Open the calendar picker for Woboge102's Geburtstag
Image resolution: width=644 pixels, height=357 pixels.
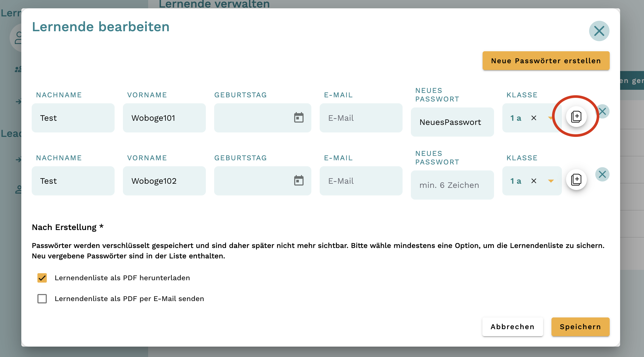(299, 180)
